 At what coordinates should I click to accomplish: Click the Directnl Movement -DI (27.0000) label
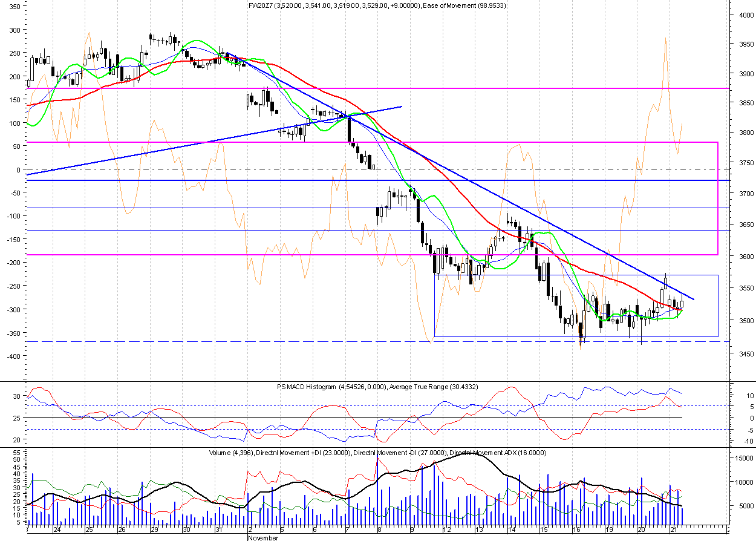[400, 453]
